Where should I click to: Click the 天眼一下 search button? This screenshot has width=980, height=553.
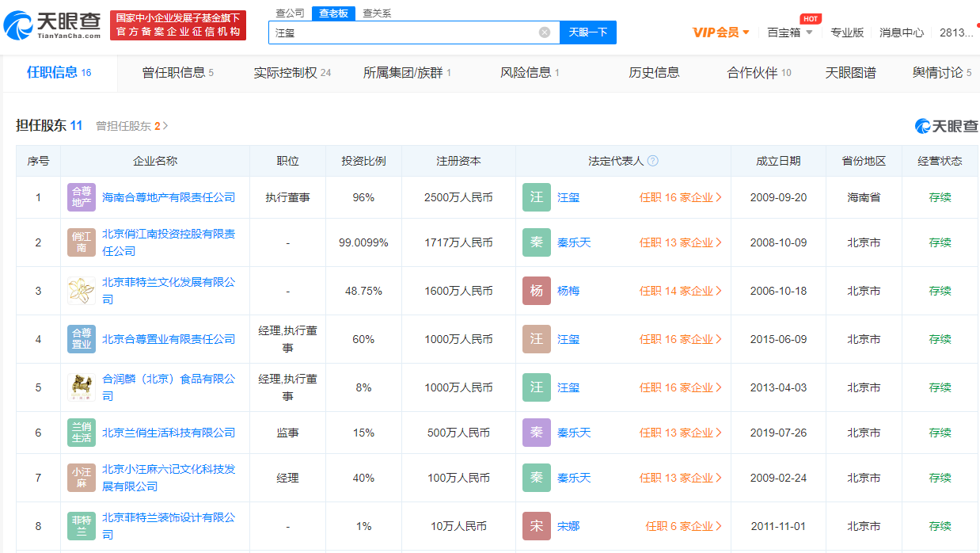click(588, 32)
